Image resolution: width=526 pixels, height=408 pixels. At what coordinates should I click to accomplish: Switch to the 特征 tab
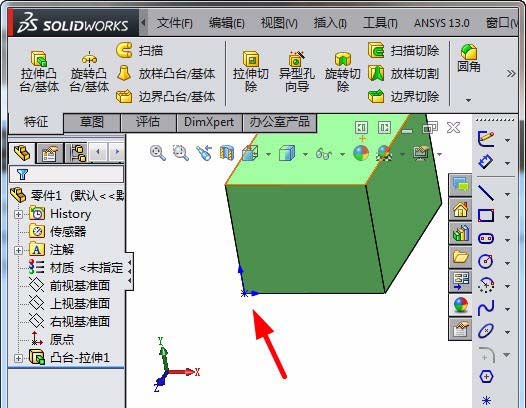click(36, 122)
